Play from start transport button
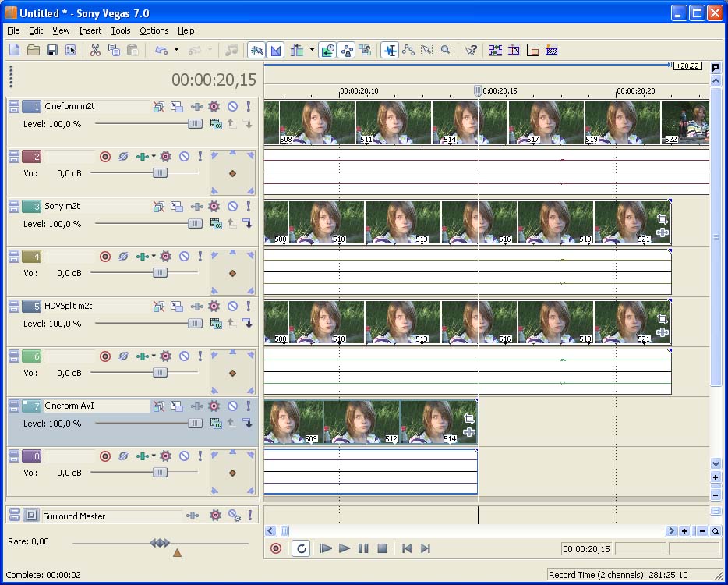This screenshot has height=585, width=728. [x=326, y=549]
